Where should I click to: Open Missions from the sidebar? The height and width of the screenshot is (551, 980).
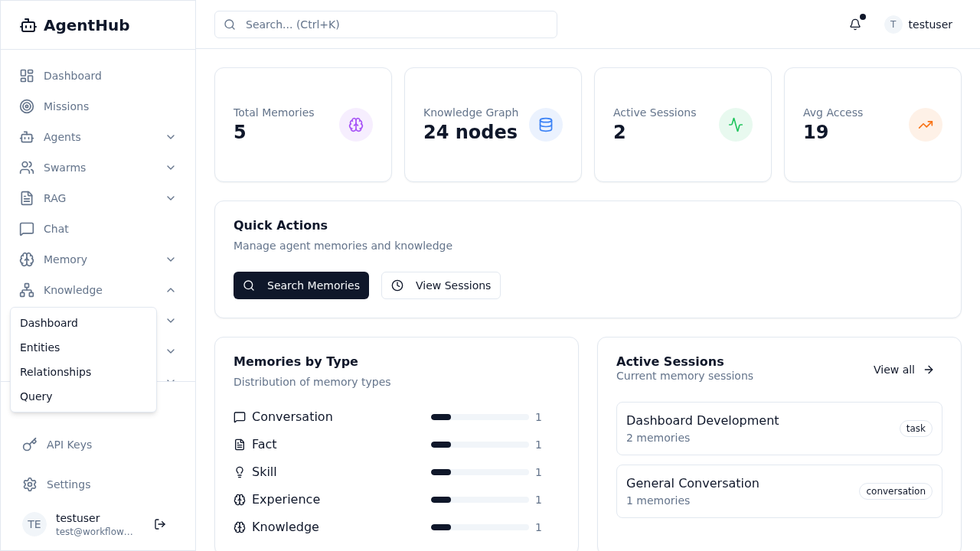point(66,106)
